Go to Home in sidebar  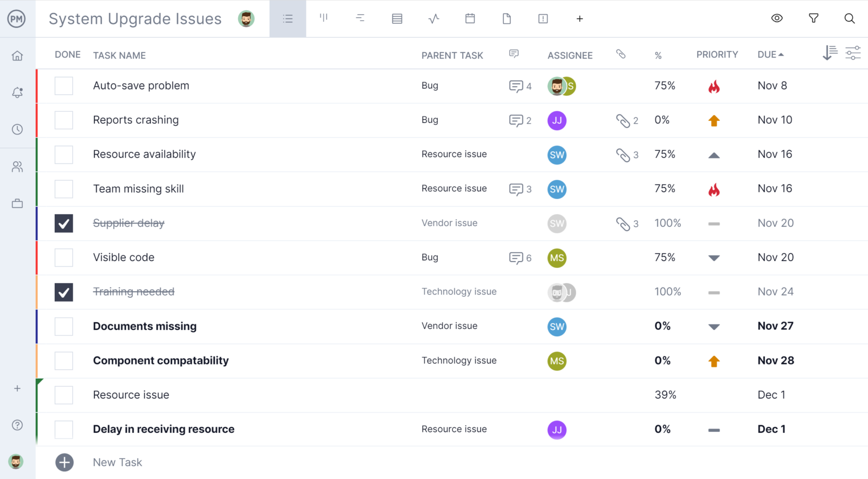point(17,56)
